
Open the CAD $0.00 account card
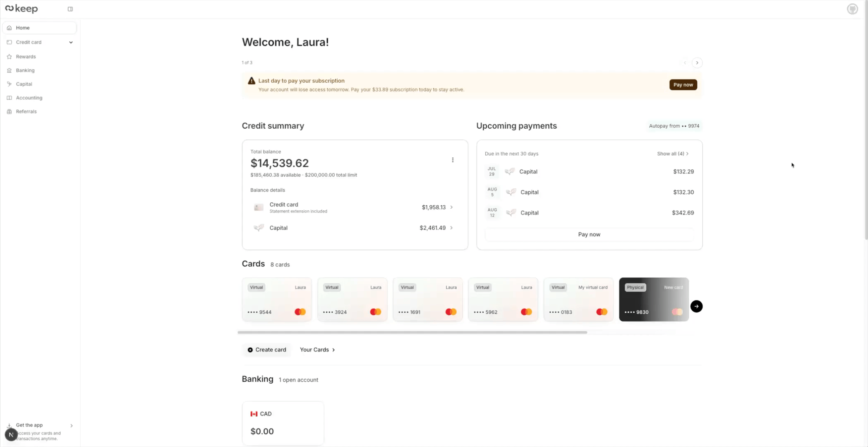[283, 423]
